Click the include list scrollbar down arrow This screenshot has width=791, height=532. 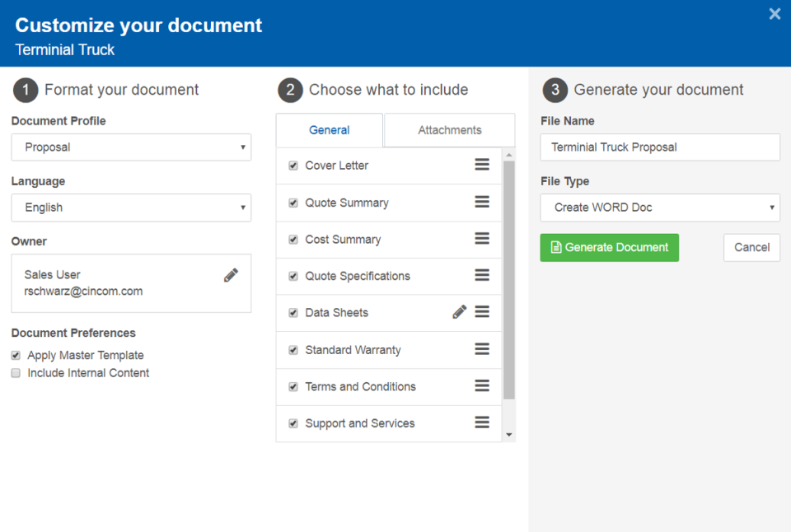[508, 435]
